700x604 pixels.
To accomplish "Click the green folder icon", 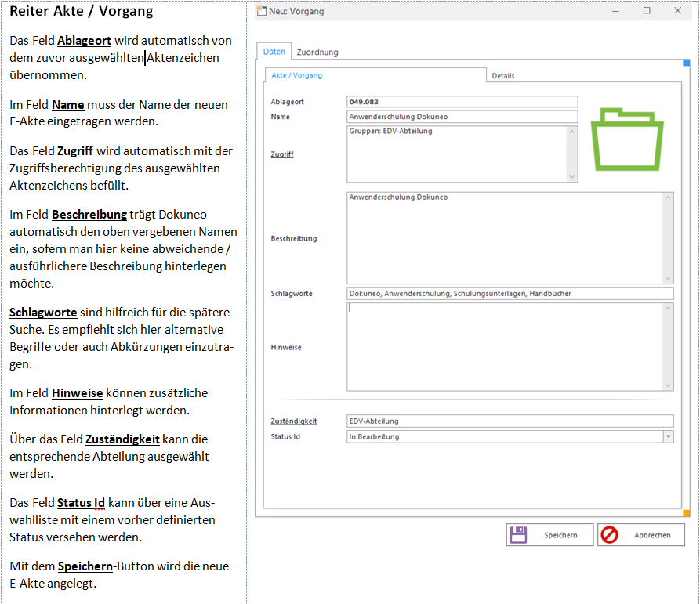I will (627, 139).
